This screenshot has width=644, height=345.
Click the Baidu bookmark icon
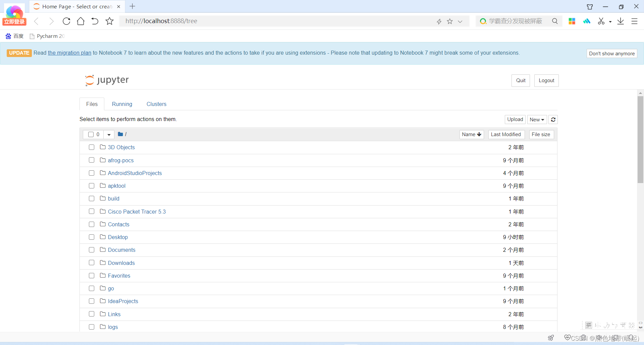point(8,36)
